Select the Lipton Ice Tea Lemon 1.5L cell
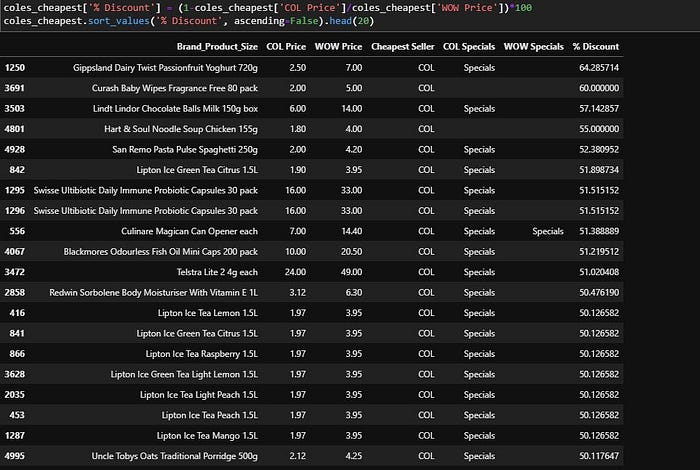Image resolution: width=700 pixels, height=470 pixels. pos(208,313)
